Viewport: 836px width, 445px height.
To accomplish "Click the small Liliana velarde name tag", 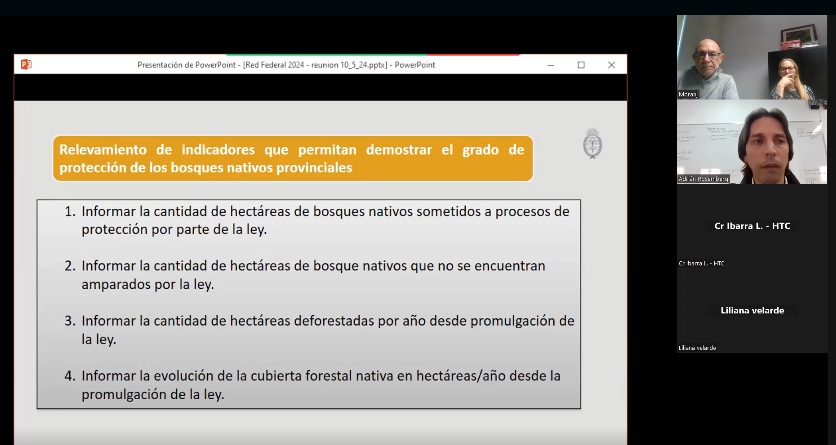I will click(697, 348).
